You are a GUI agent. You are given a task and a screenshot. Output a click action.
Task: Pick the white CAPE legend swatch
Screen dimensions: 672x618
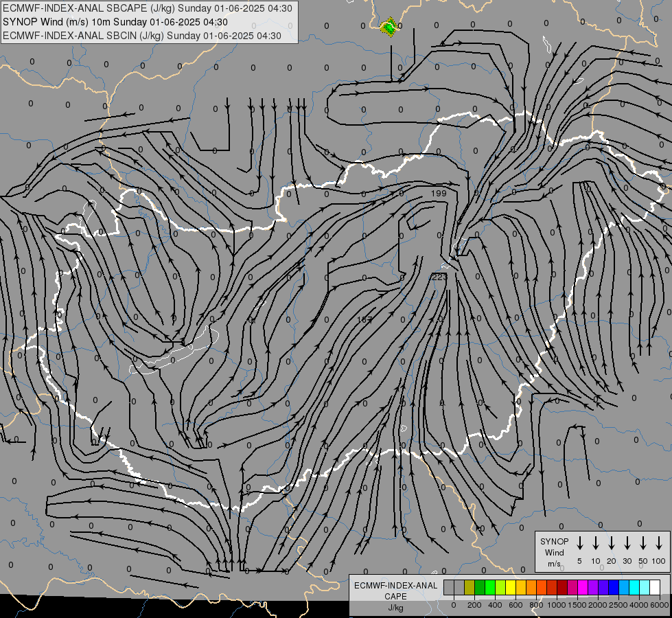pos(655,587)
